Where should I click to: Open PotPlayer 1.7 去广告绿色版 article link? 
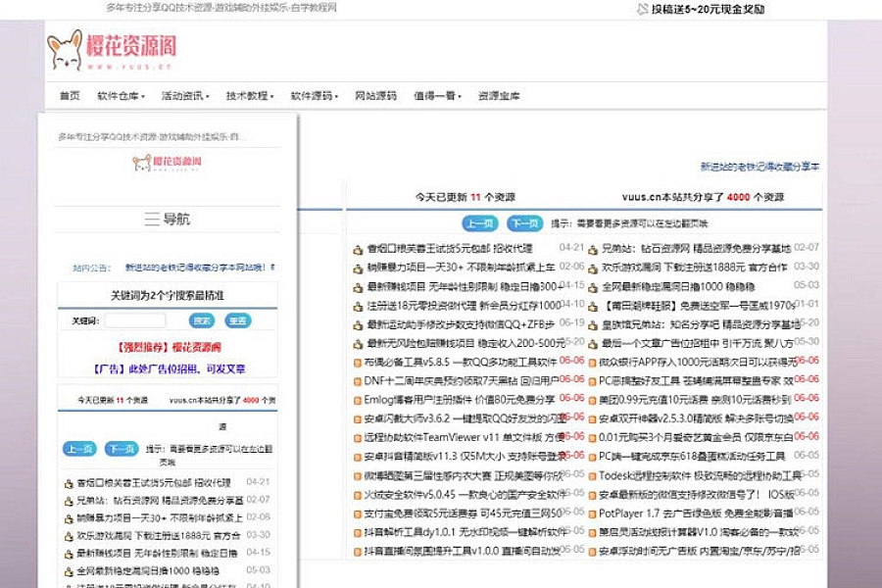[696, 514]
